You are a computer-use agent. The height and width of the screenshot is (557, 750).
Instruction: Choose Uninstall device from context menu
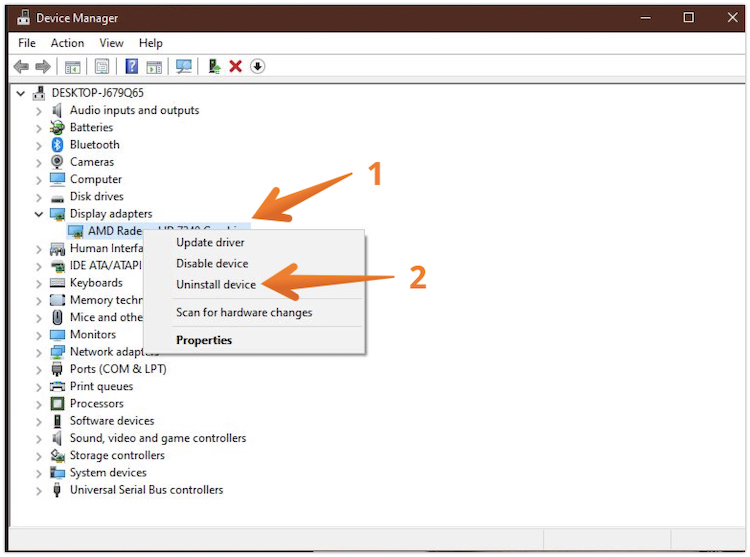pyautogui.click(x=216, y=285)
